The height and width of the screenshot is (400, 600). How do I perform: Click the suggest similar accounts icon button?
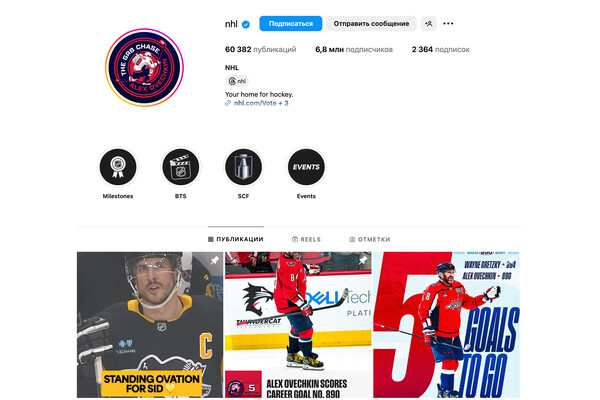tap(428, 24)
